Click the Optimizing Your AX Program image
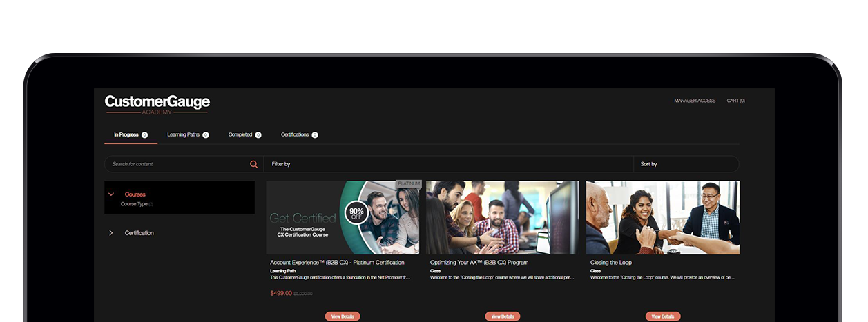The image size is (868, 322). tap(503, 218)
